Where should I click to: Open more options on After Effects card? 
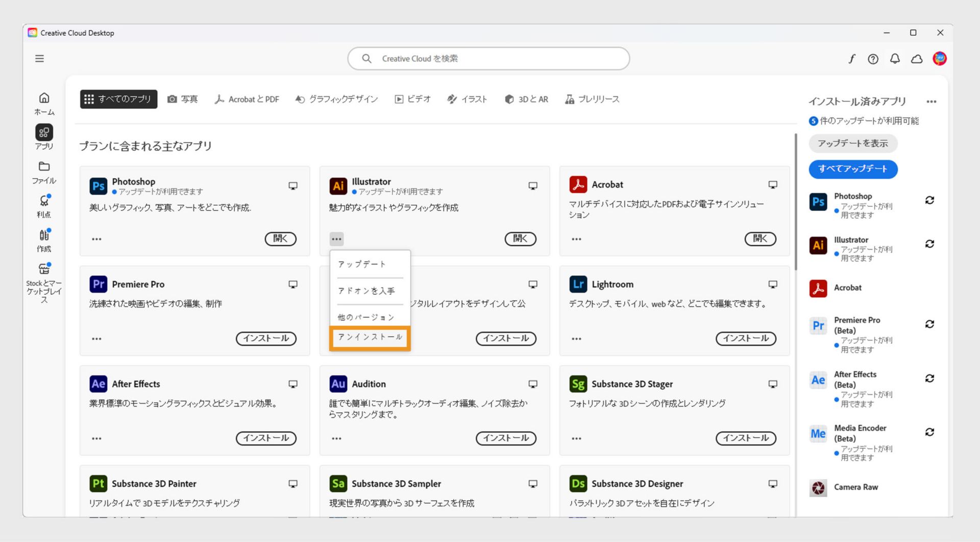(x=96, y=438)
